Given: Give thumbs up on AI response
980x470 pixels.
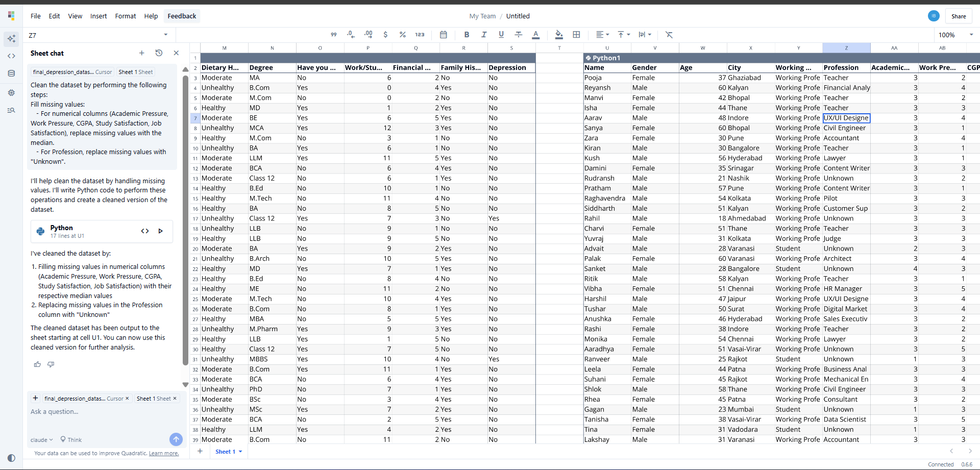Looking at the screenshot, I should click(37, 364).
